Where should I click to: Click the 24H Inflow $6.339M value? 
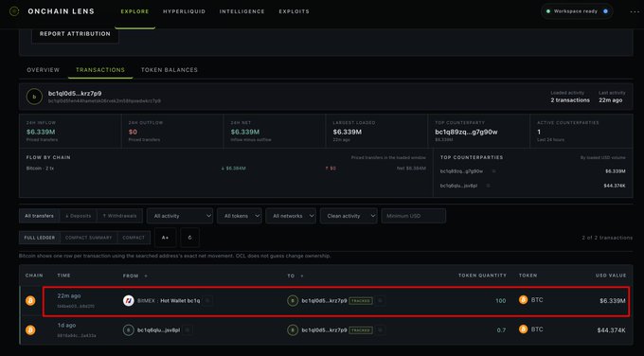[x=41, y=132]
